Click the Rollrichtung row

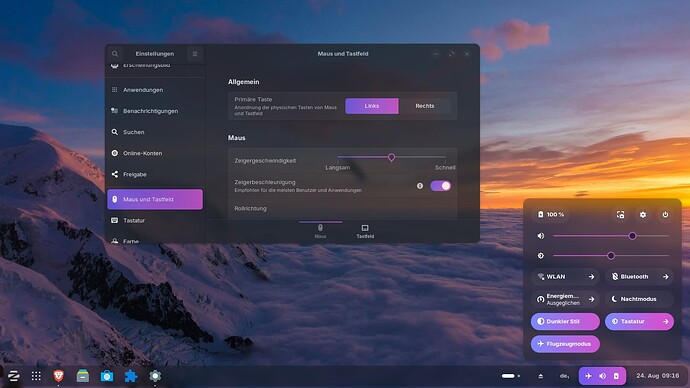pos(342,209)
